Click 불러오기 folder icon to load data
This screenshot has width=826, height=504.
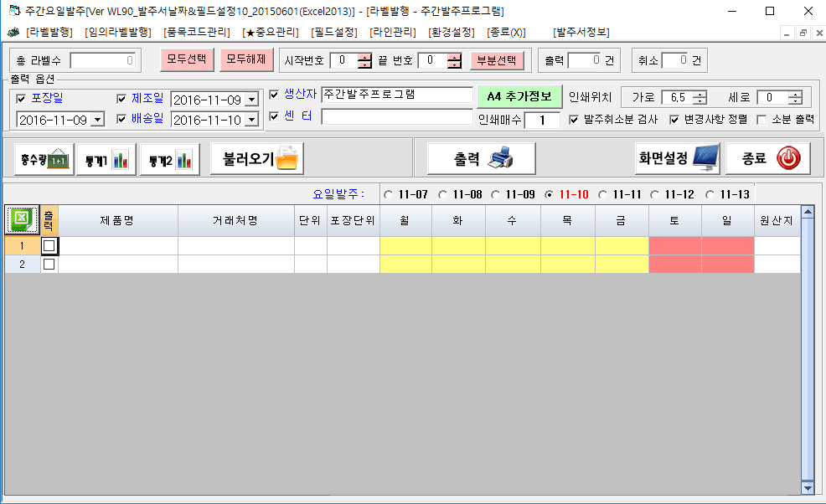[256, 157]
